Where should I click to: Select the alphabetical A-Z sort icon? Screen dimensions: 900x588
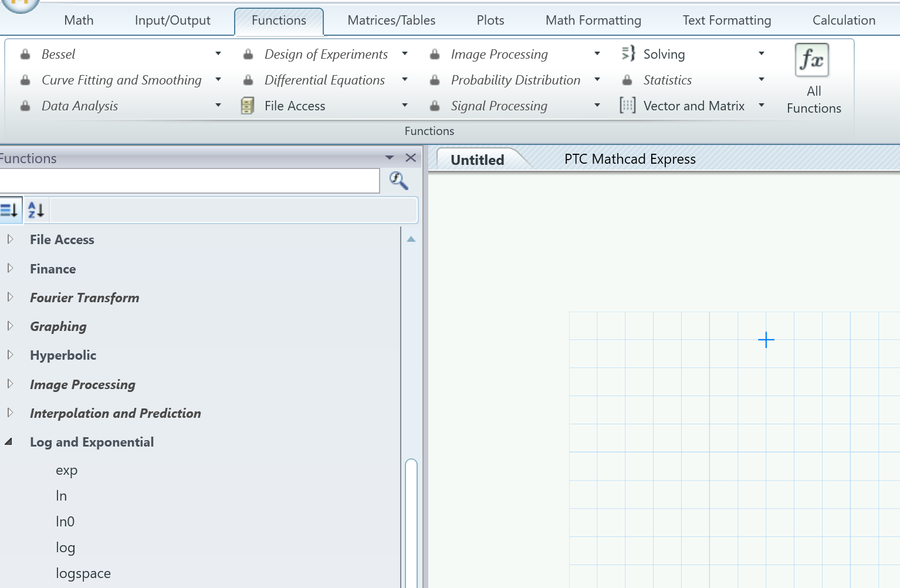point(36,209)
